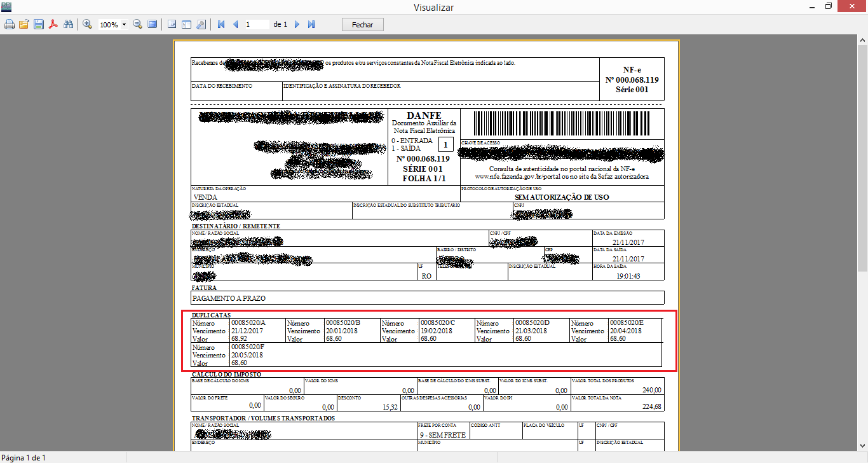Click duplicata number 00085020/F
The width and height of the screenshot is (868, 463).
248,347
